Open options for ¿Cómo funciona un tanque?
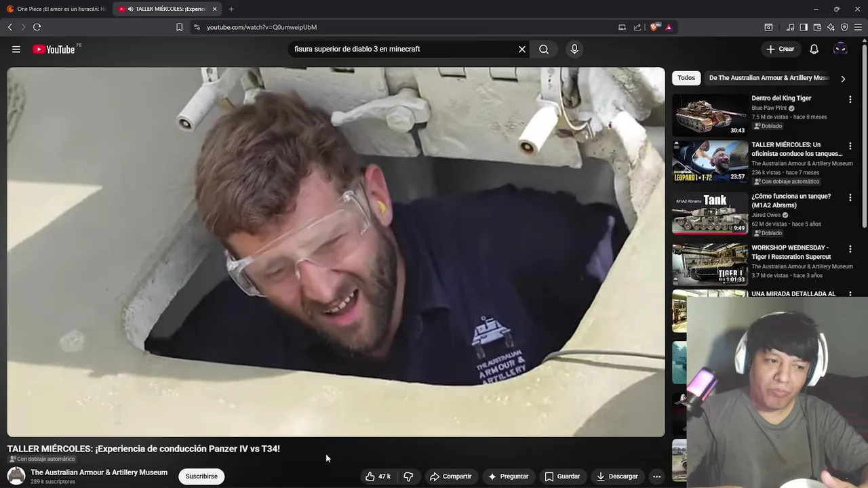 tap(850, 197)
